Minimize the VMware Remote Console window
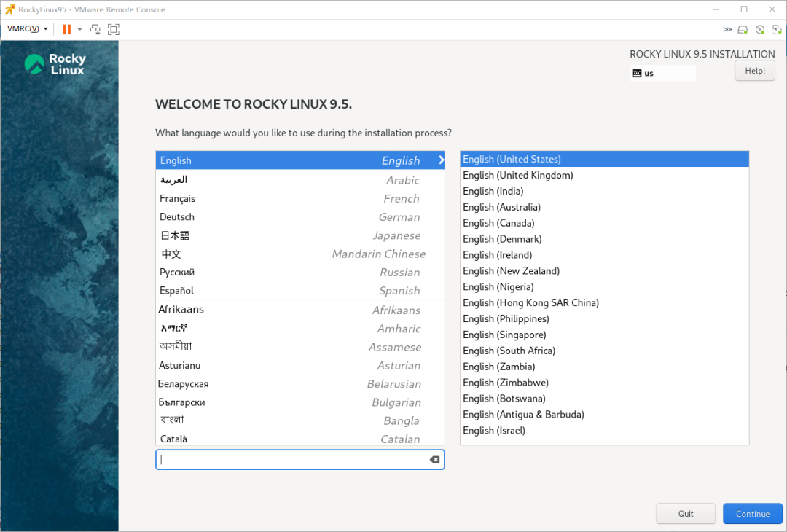 coord(716,9)
